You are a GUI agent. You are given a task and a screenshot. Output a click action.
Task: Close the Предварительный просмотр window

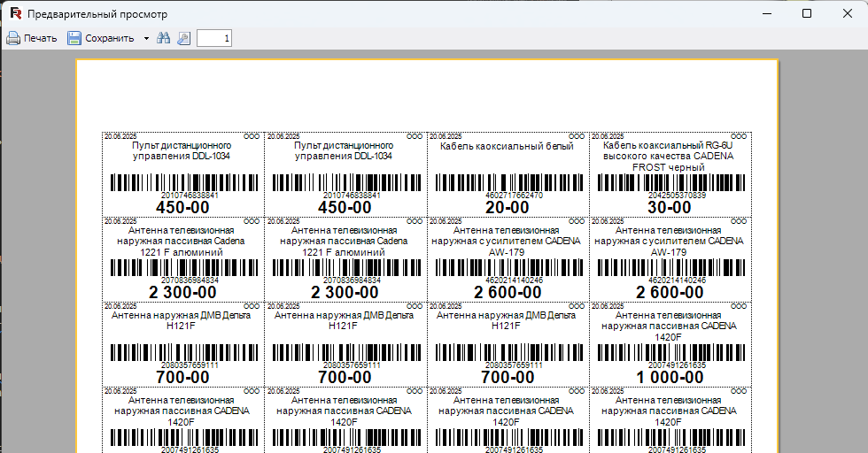(848, 13)
